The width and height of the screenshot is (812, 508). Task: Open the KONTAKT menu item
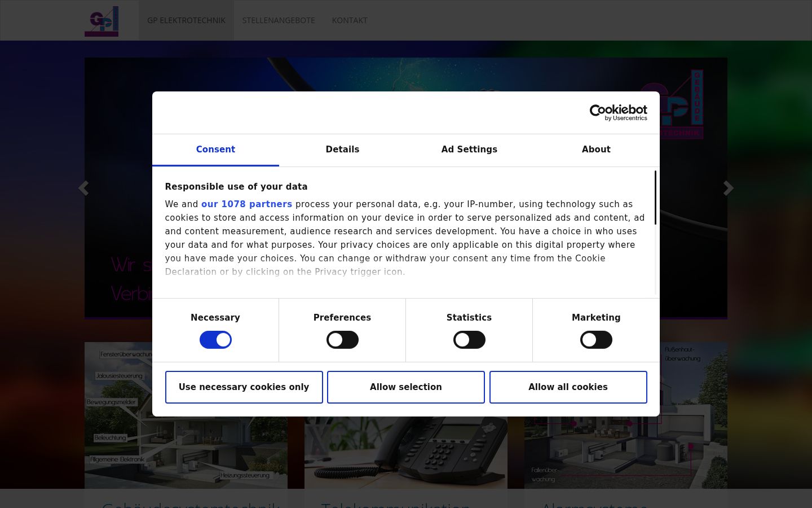[350, 20]
